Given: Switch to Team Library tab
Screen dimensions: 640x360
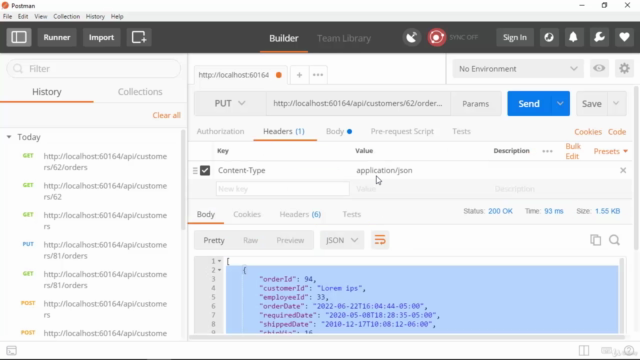Looking at the screenshot, I should [344, 38].
